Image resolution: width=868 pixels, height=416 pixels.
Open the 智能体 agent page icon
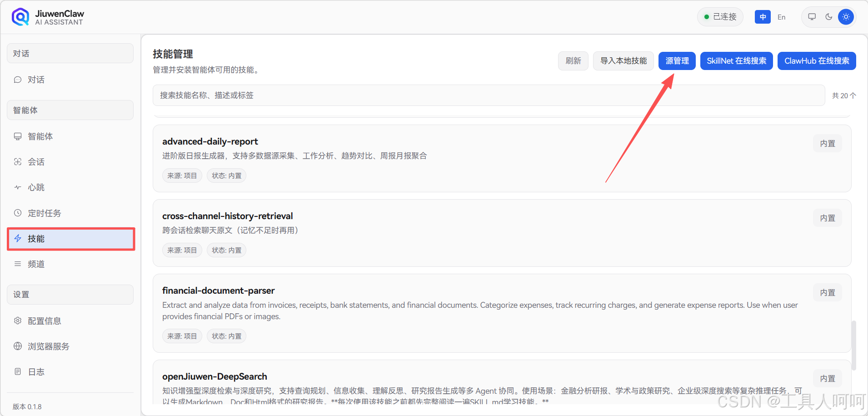(18, 136)
